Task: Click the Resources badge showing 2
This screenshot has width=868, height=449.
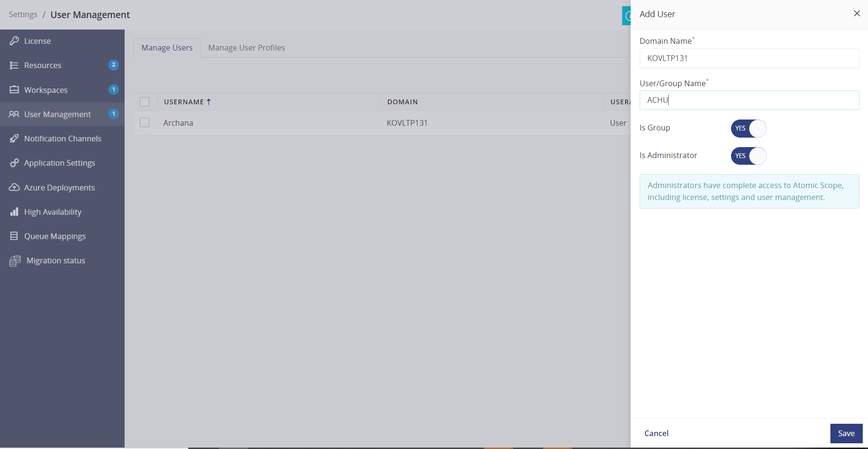Action: click(x=114, y=65)
